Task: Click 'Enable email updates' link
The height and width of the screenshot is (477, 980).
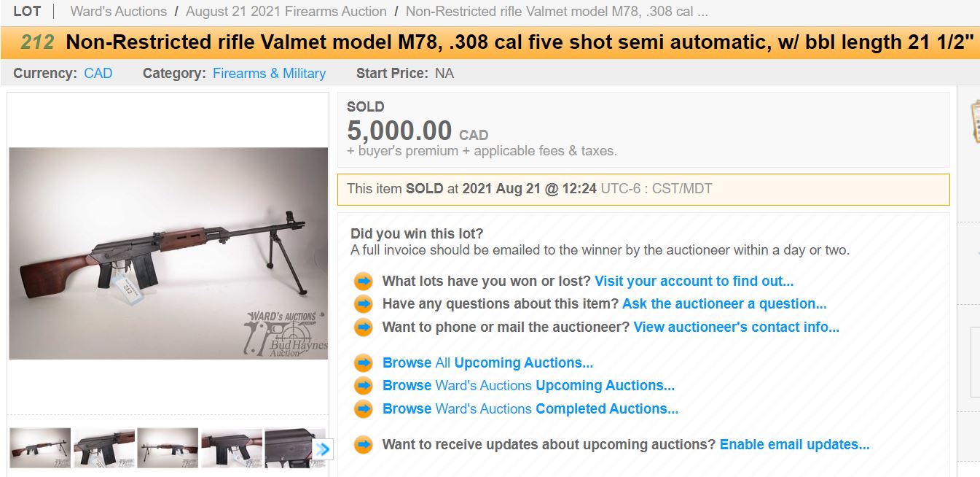Action: (794, 445)
